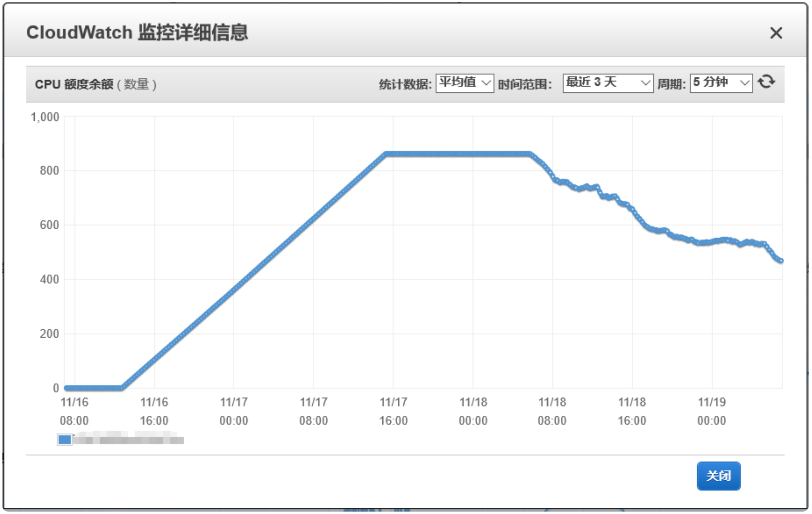The height and width of the screenshot is (514, 812).
Task: Open the 统计数据 平均值 dropdown
Action: tap(465, 83)
